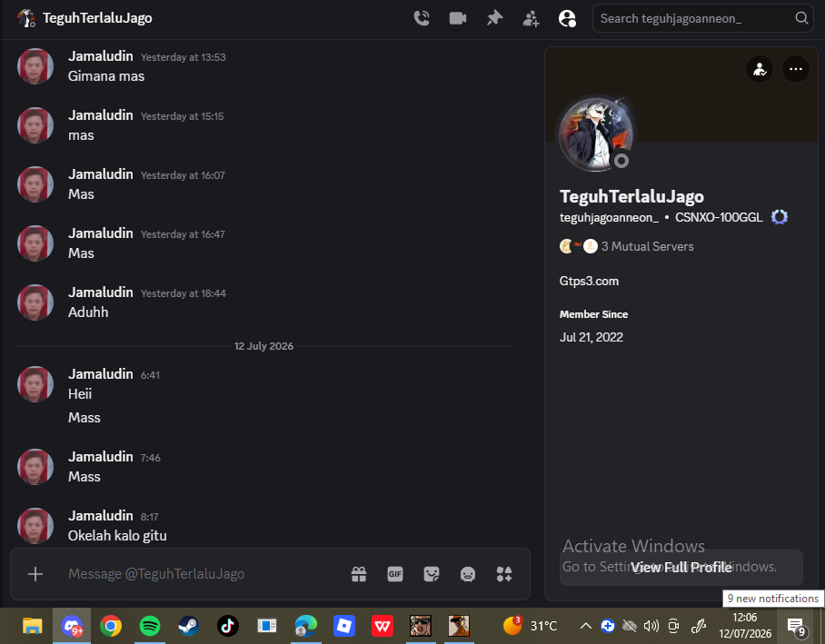Open the emoji picker
825x644 pixels.
point(468,574)
